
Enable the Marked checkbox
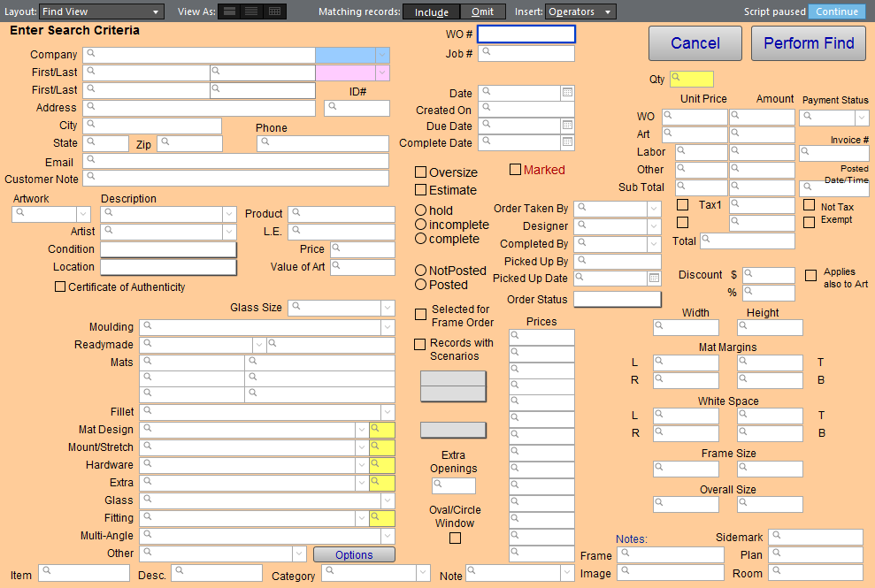[x=516, y=169]
